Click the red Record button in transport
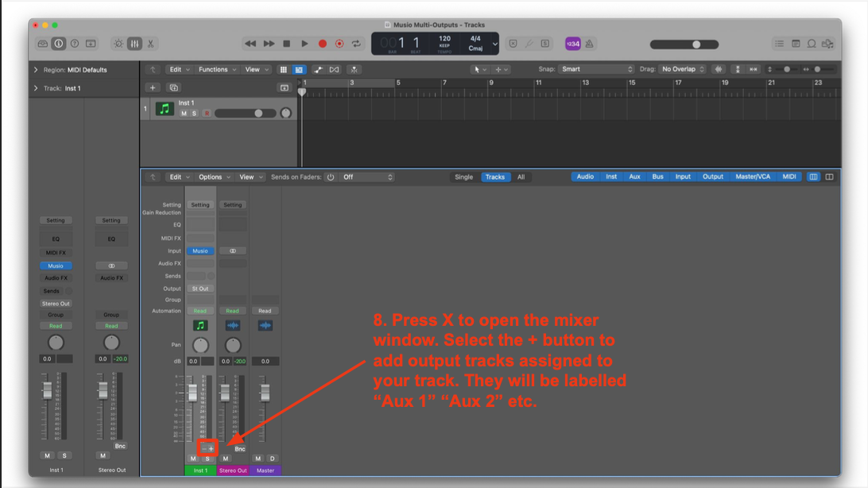Image resolution: width=868 pixels, height=488 pixels. coord(323,44)
